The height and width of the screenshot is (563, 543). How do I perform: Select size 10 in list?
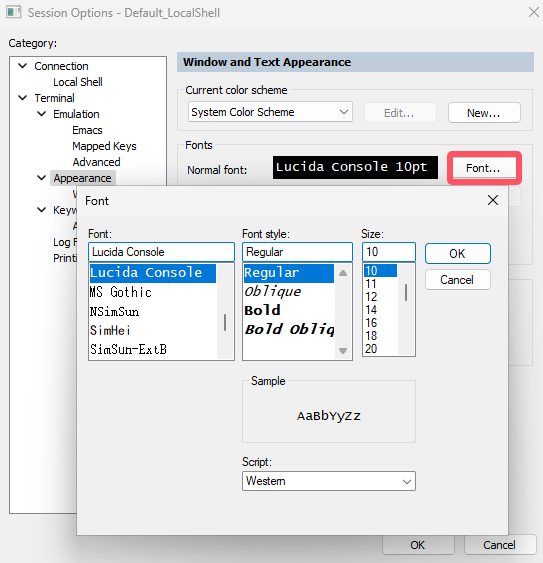380,271
